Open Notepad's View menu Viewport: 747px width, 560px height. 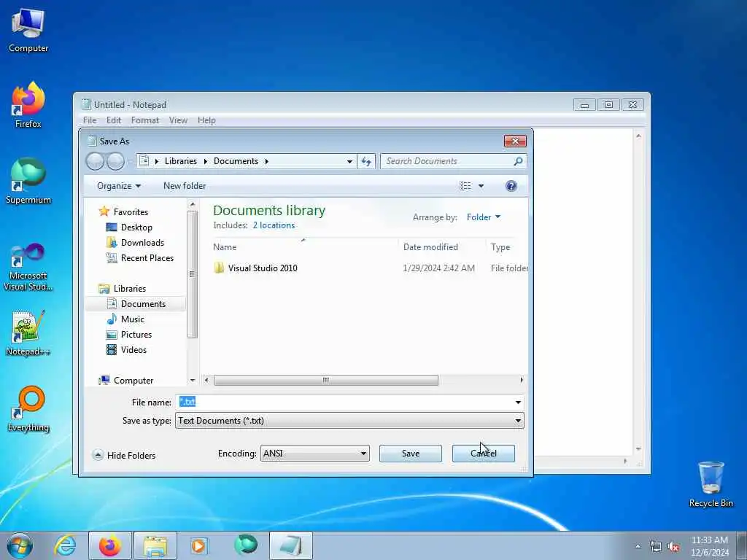pos(178,120)
